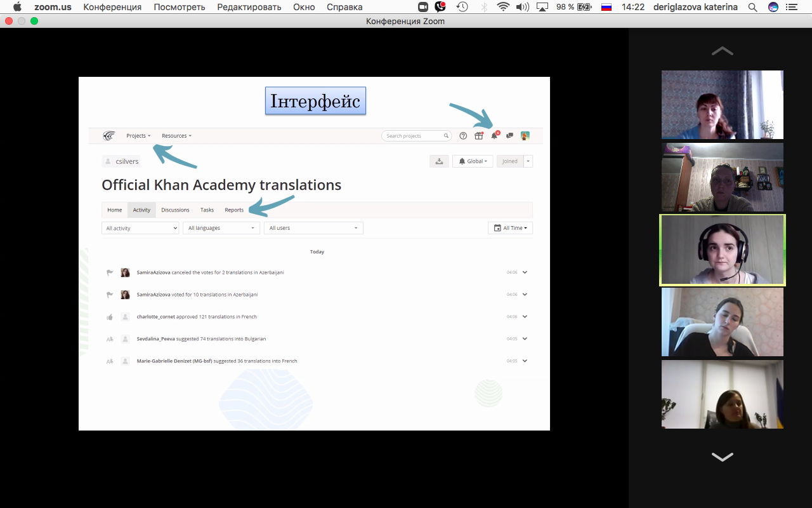Open the messages chat bubbles icon
812x508 pixels.
tap(510, 136)
